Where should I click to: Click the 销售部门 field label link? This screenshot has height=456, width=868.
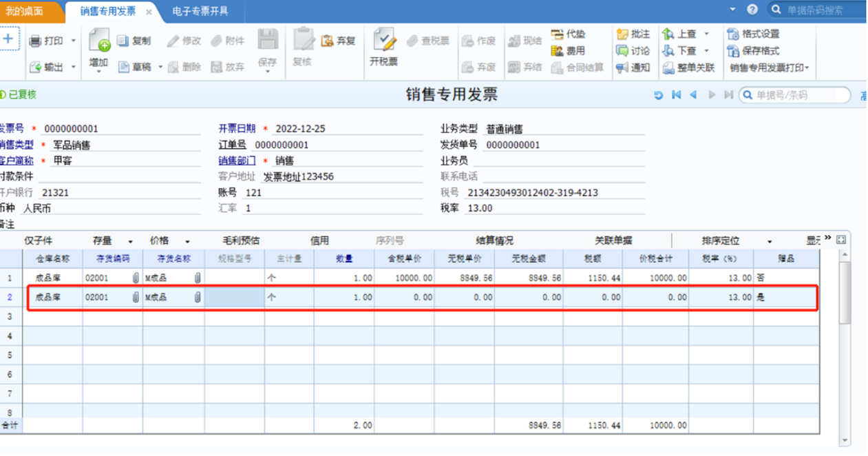click(x=237, y=161)
